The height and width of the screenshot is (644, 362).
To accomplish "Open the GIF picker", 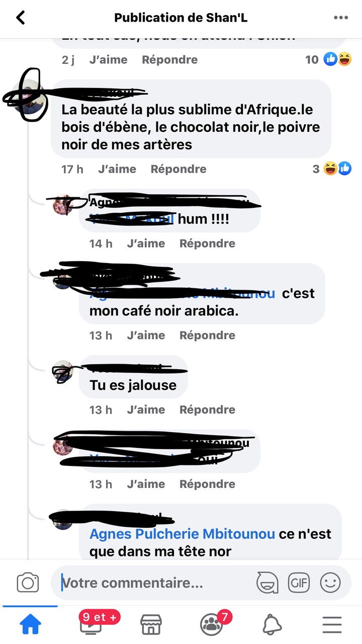I will (299, 583).
